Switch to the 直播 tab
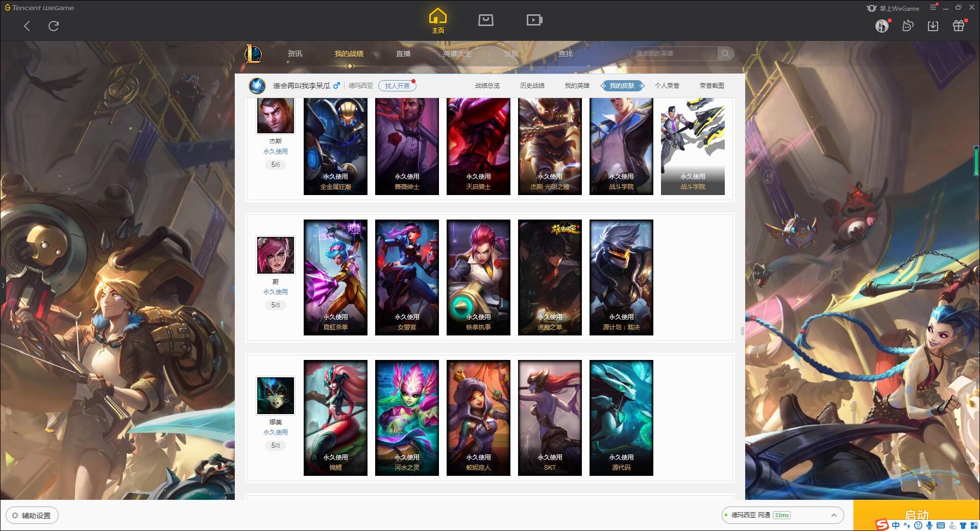This screenshot has width=980, height=531. click(403, 54)
